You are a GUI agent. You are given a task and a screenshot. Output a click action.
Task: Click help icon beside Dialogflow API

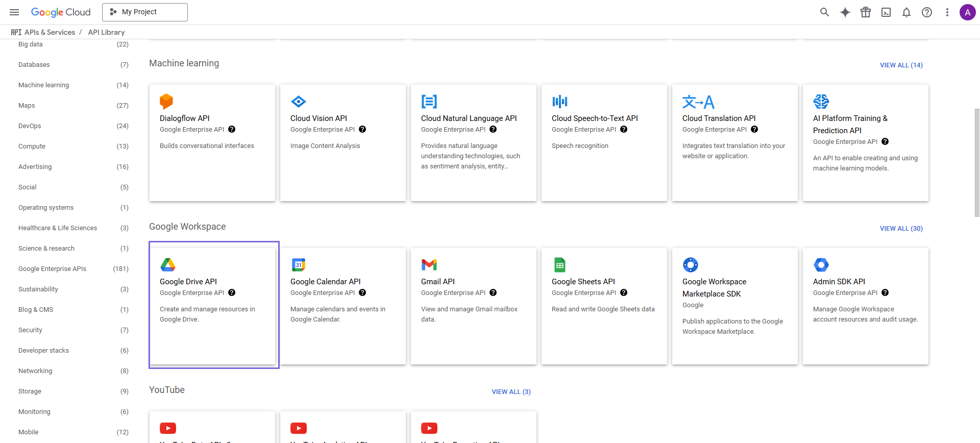[x=232, y=130]
